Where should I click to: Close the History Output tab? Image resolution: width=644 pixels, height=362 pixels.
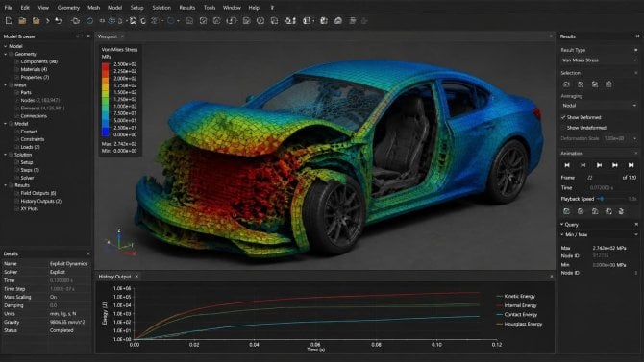pos(137,277)
